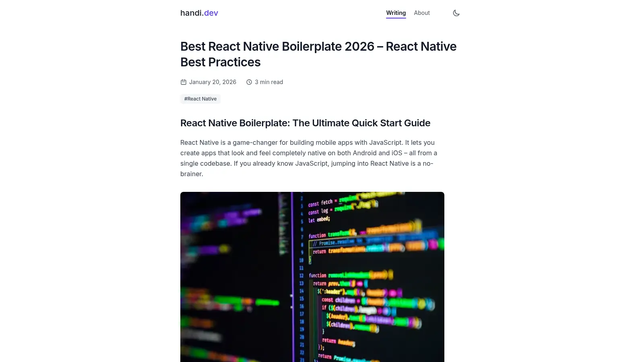The width and height of the screenshot is (644, 362).
Task: Click the 3 min read text
Action: pyautogui.click(x=269, y=82)
